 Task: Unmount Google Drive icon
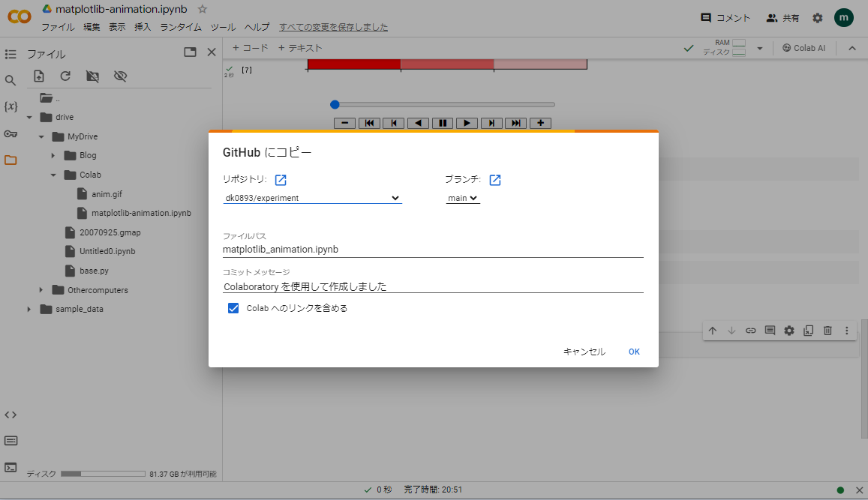92,76
